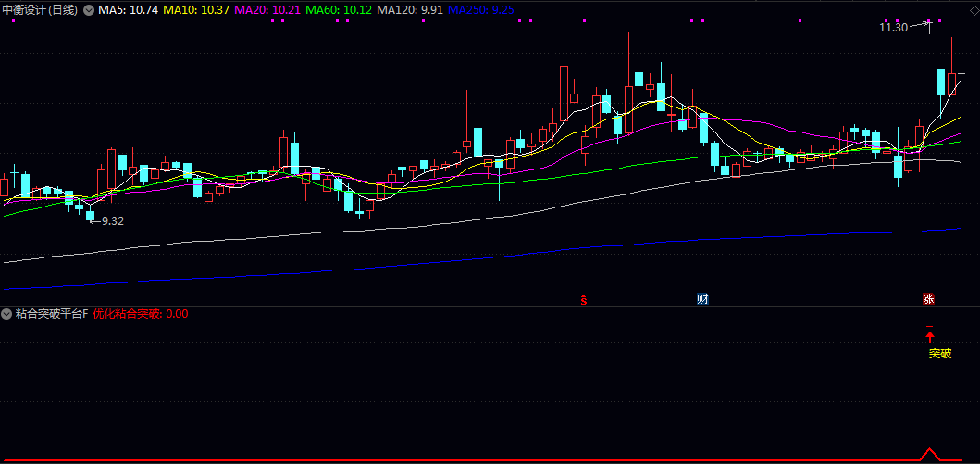Select the yellow 突破 signal label
Screen dimensions: 980x464
click(939, 354)
